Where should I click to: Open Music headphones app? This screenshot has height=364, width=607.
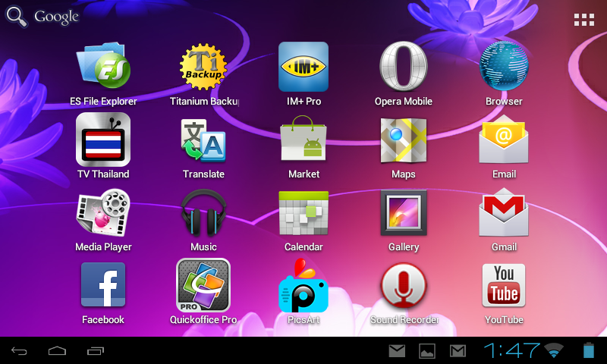coord(203,212)
